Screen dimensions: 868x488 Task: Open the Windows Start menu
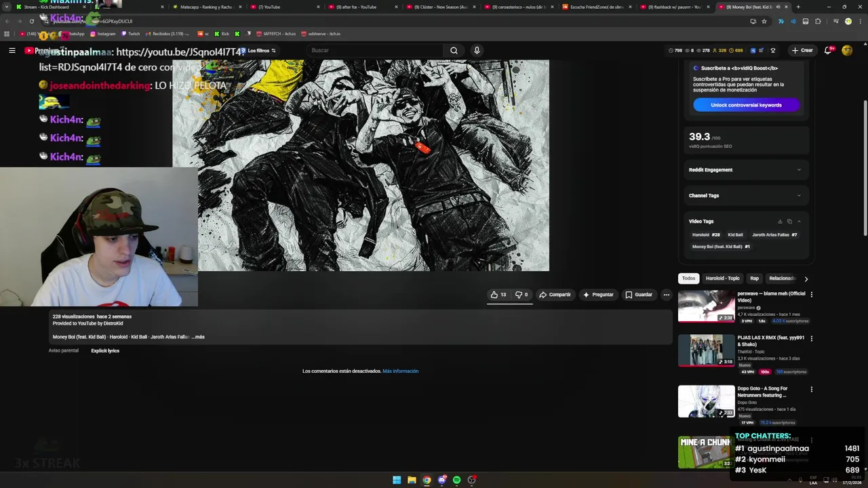pos(397,480)
